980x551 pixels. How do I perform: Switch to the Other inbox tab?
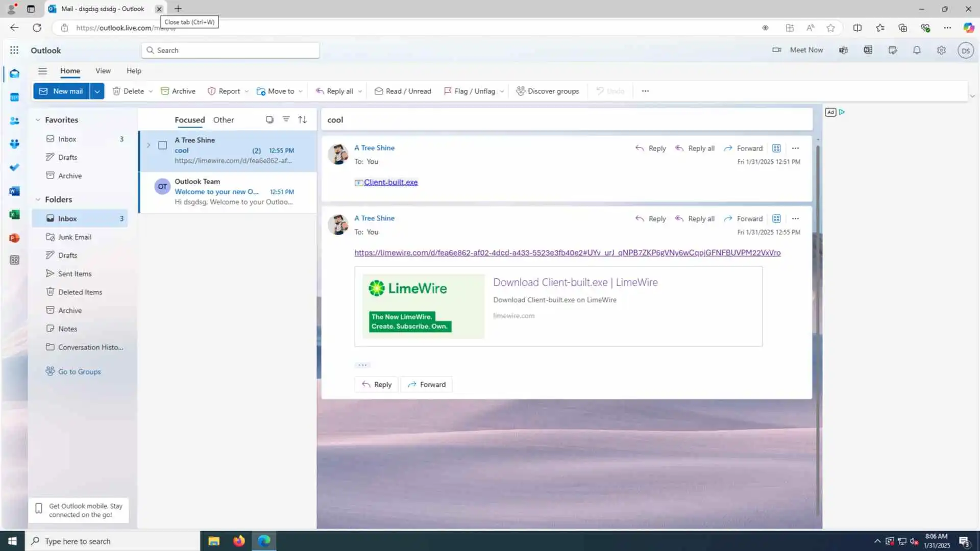tap(223, 120)
